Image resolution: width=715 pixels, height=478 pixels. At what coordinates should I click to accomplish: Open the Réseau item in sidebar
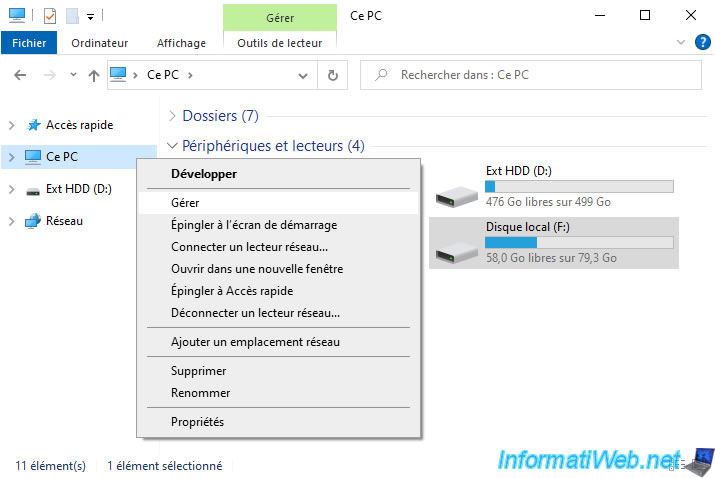[x=64, y=221]
